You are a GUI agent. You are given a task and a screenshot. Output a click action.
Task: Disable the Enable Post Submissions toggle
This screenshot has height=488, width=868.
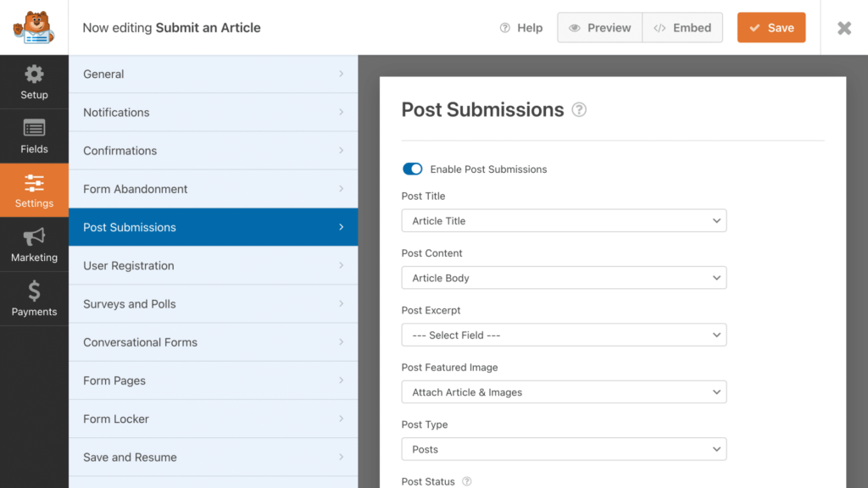coord(412,169)
